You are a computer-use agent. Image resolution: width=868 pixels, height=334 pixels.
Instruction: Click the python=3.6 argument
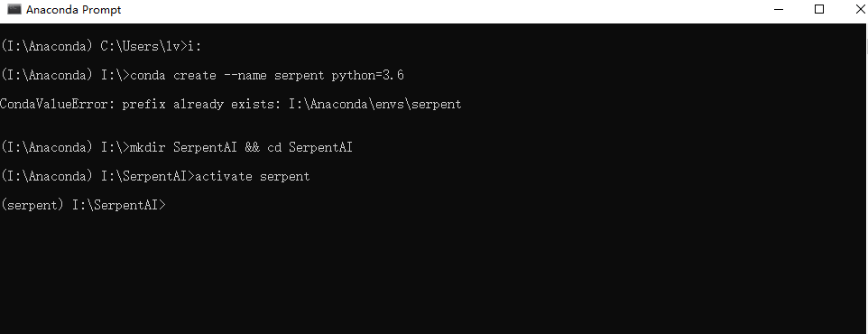tap(367, 75)
